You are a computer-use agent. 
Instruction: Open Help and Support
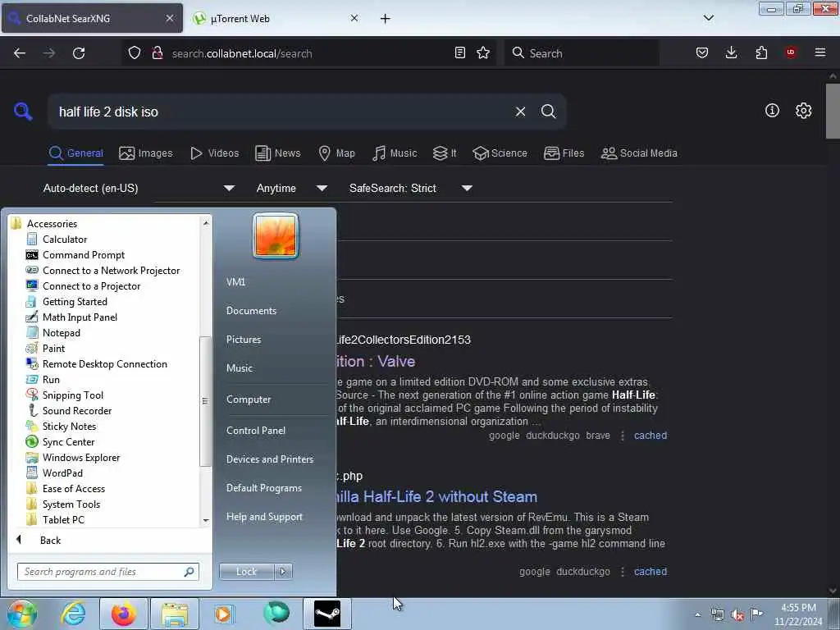pyautogui.click(x=264, y=517)
